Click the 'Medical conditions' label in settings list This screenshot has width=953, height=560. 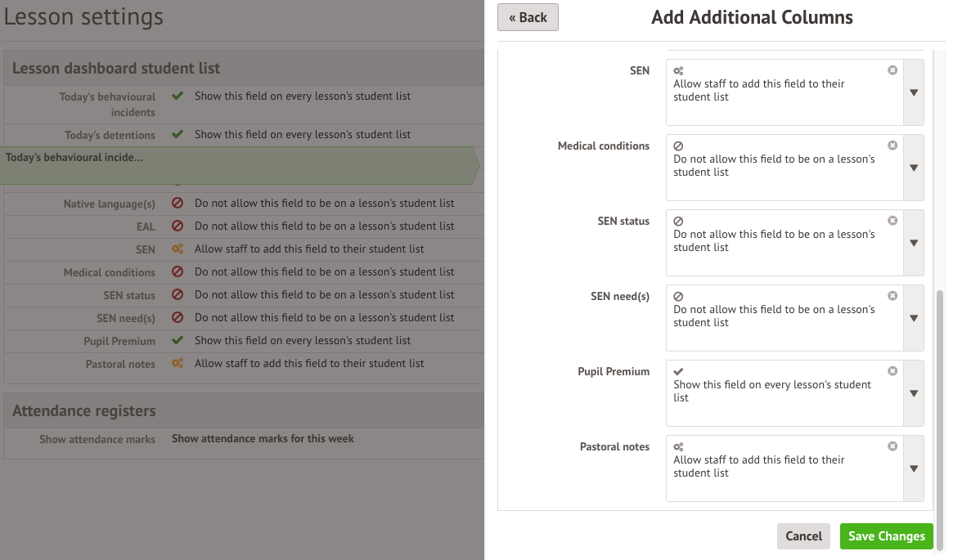[x=110, y=273]
